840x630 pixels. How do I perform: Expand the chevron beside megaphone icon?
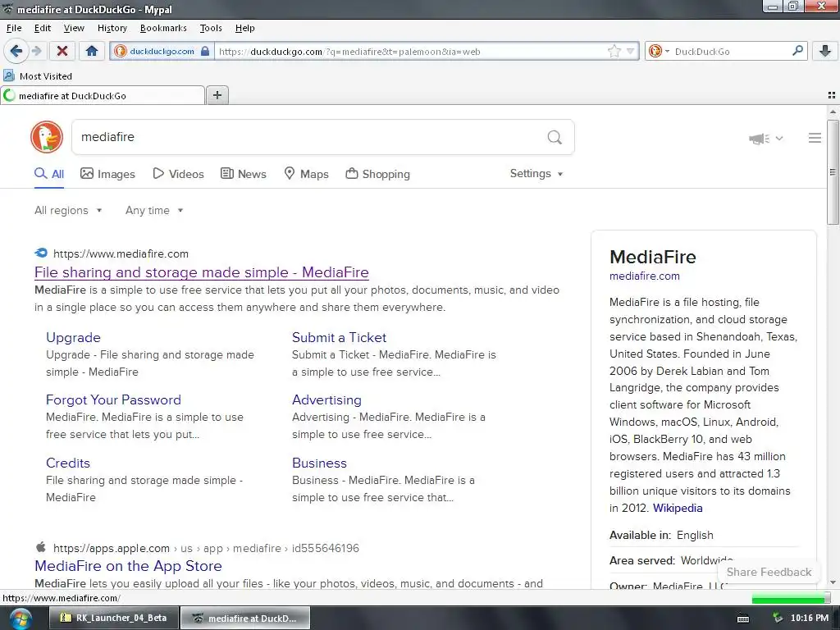pos(779,138)
